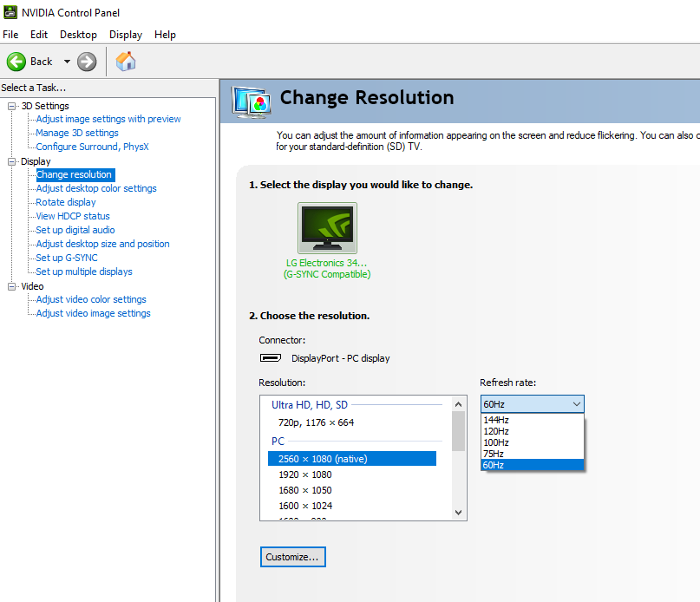Choose 144Hz refresh rate option
700x602 pixels.
coord(532,420)
